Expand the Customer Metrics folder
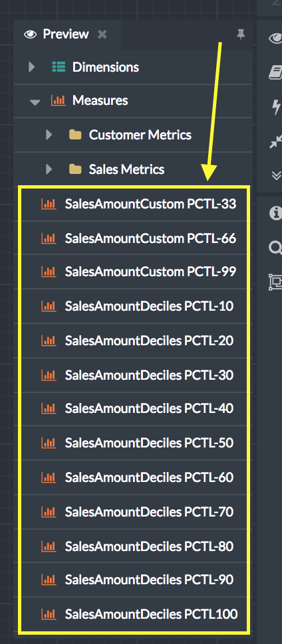Screen dimensions: 282x644 (x=49, y=134)
